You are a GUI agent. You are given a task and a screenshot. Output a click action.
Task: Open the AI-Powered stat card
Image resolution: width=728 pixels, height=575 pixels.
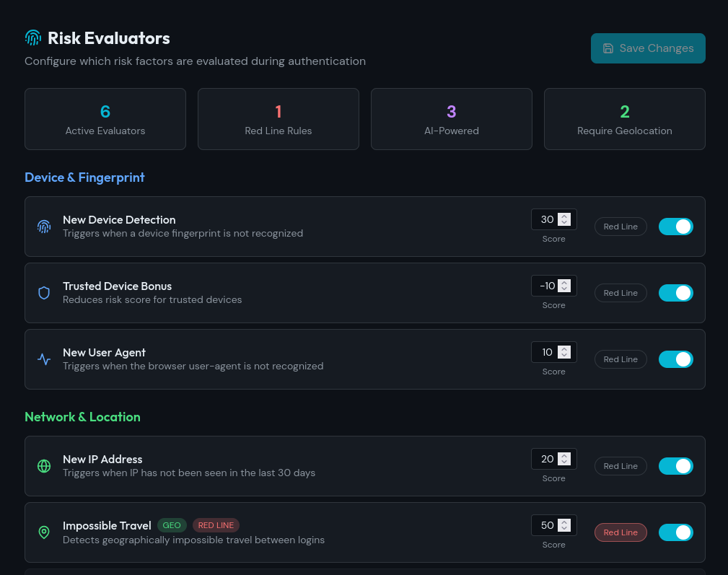452,119
